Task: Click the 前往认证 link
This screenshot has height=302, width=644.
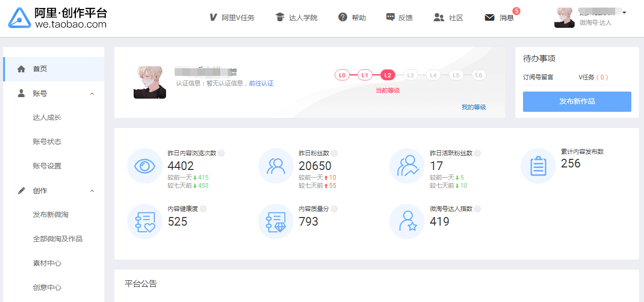Action: [261, 83]
